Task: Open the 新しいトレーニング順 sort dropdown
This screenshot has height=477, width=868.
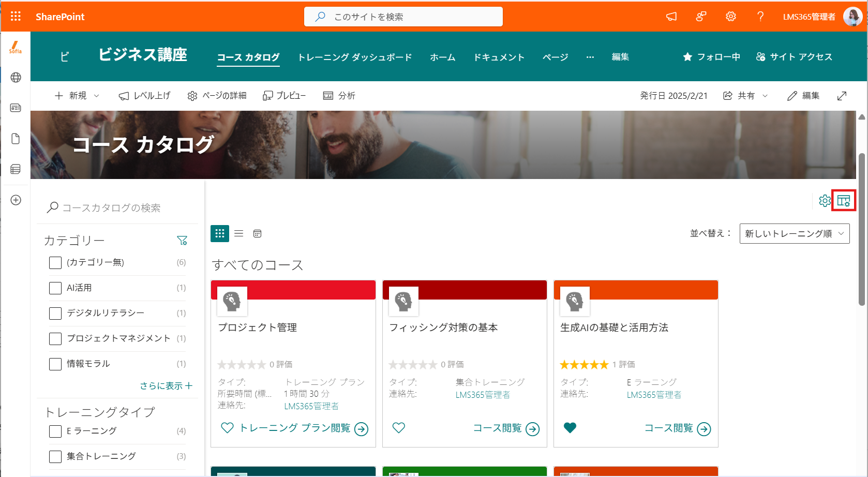Action: pyautogui.click(x=795, y=234)
